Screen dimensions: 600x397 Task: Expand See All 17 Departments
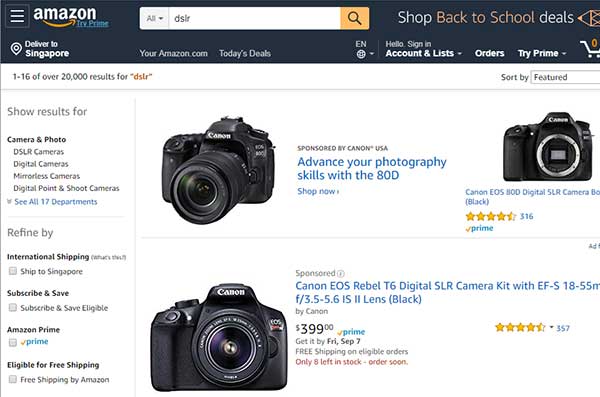56,202
